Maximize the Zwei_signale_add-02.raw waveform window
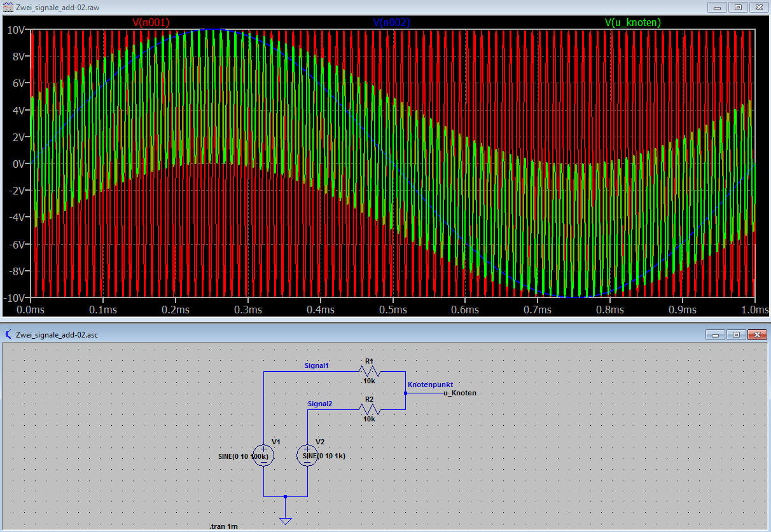771x532 pixels. point(738,7)
